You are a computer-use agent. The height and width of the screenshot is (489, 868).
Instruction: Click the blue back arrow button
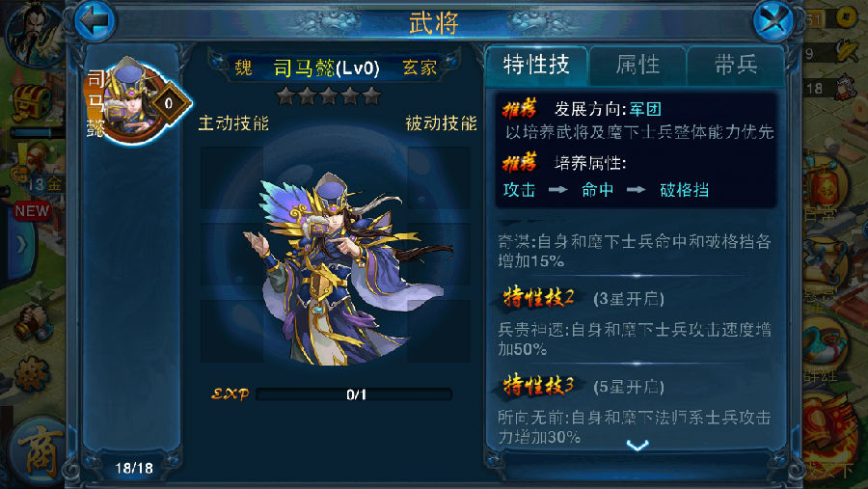(95, 20)
